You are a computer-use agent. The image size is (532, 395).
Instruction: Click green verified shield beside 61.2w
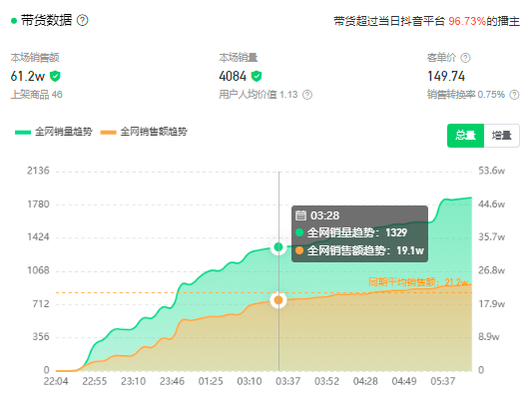point(55,76)
